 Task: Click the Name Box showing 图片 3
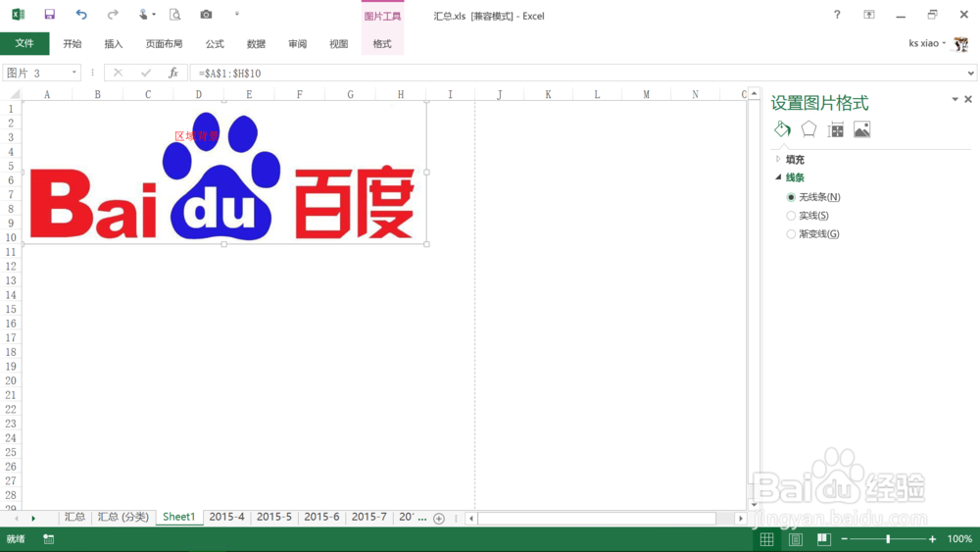pos(35,74)
